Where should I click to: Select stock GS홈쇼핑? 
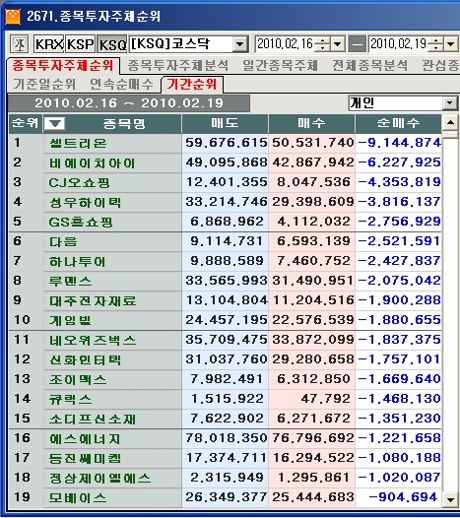pyautogui.click(x=80, y=222)
